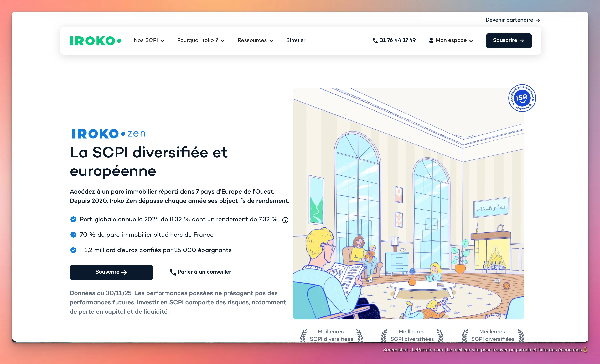Click the info icon beside rendement 7,32 %

(285, 220)
